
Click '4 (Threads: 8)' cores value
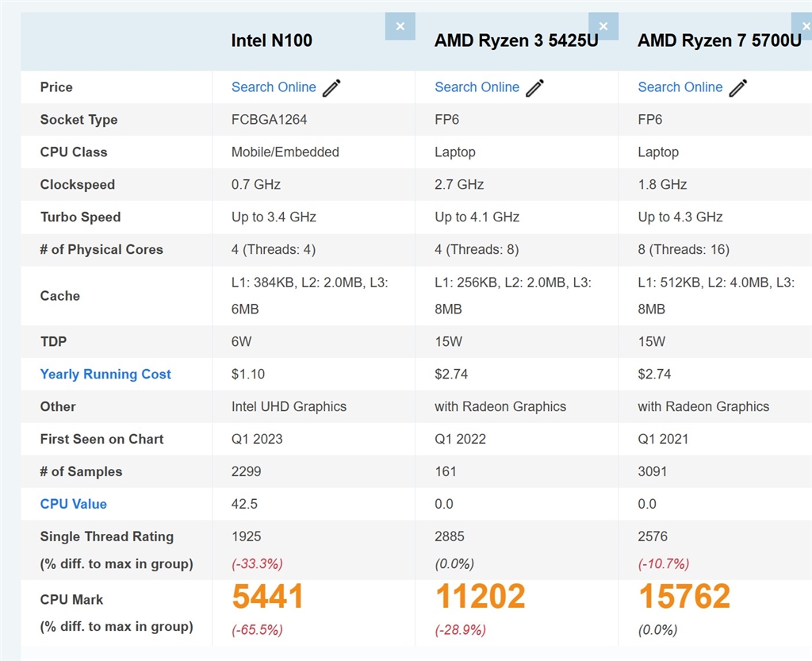point(477,250)
